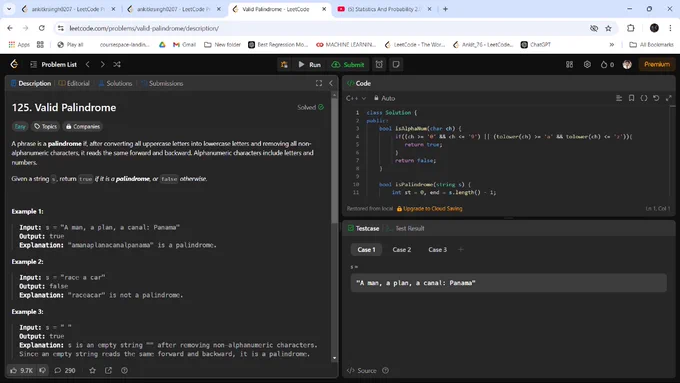Run the code
Screen dimensions: 680x383
click(x=310, y=64)
